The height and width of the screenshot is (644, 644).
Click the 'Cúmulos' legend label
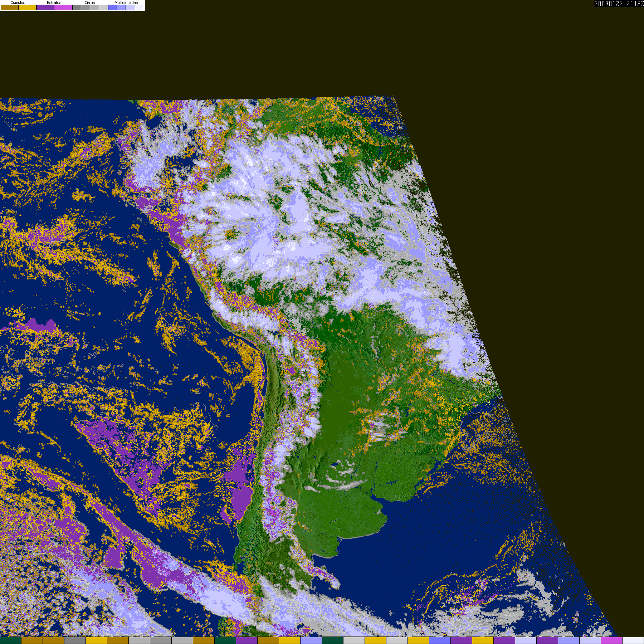point(18,3)
